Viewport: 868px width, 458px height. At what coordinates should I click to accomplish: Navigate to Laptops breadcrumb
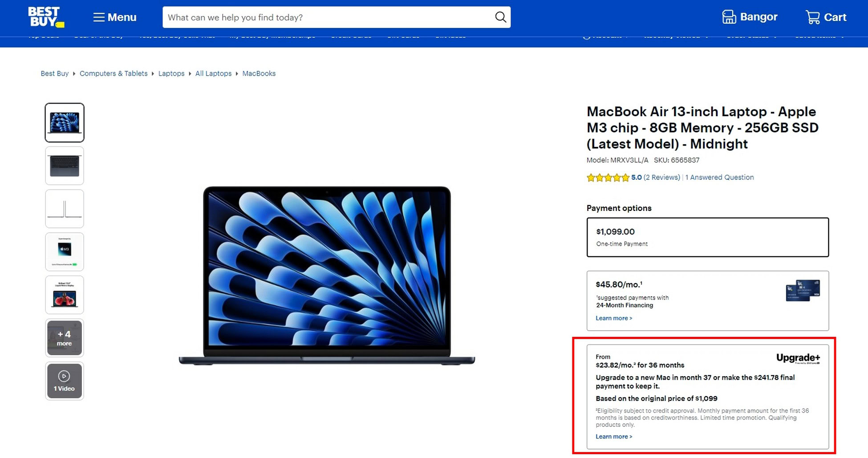coord(171,73)
